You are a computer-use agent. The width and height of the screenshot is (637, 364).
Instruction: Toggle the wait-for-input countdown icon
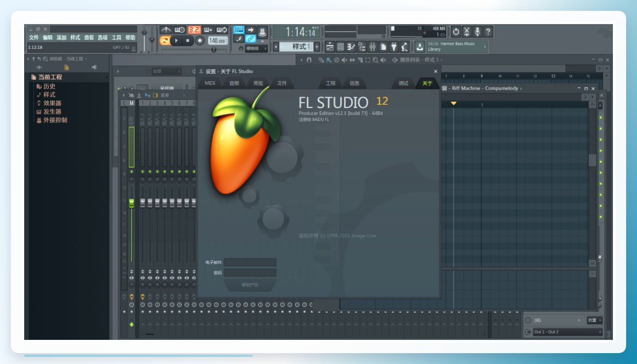click(x=180, y=30)
